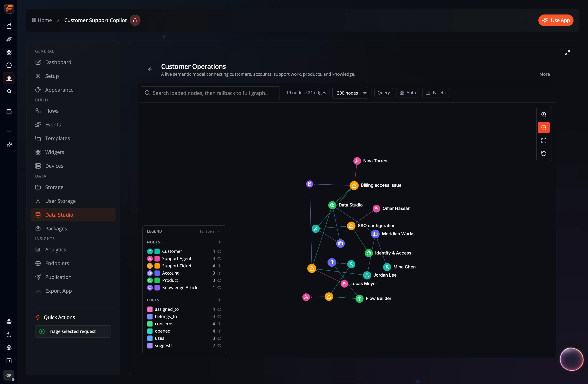Open settings gear in left rail
The width and height of the screenshot is (588, 384).
click(9, 348)
